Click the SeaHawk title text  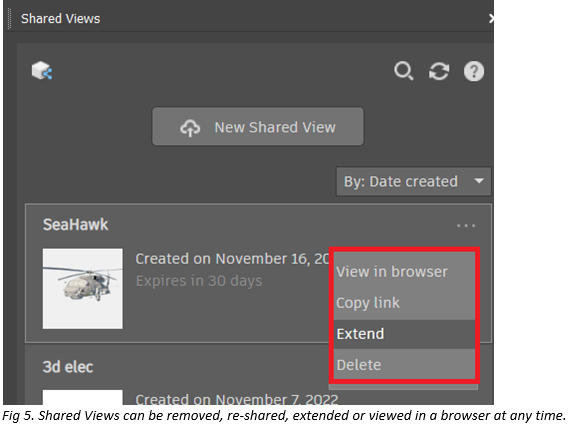(x=75, y=225)
